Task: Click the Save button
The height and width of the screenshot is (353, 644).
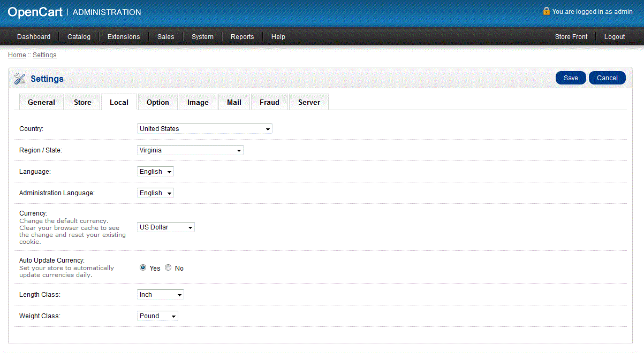Action: pyautogui.click(x=571, y=78)
